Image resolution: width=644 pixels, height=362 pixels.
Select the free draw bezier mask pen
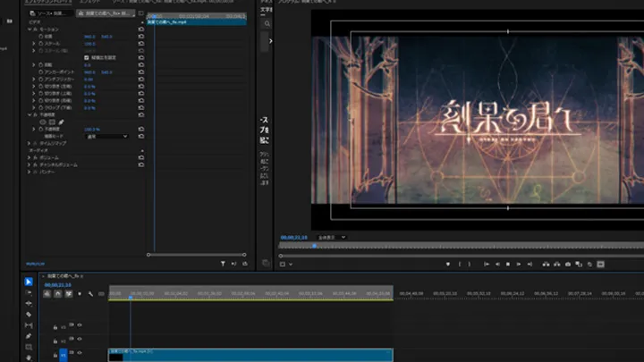[x=61, y=122]
